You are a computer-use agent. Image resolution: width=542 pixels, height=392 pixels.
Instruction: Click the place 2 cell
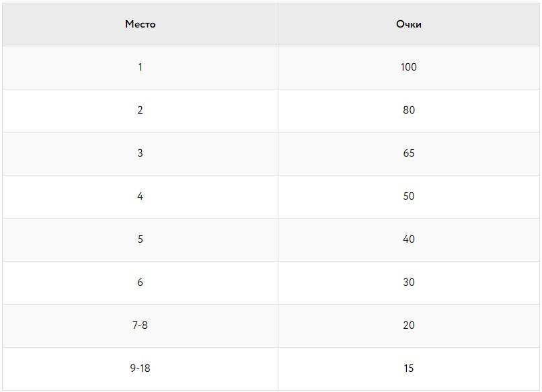pyautogui.click(x=140, y=110)
